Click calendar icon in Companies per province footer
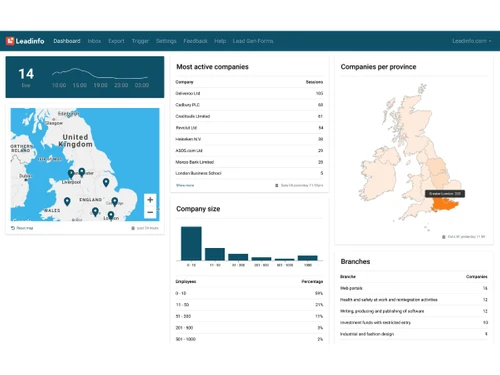The image size is (500, 375). pos(444,237)
